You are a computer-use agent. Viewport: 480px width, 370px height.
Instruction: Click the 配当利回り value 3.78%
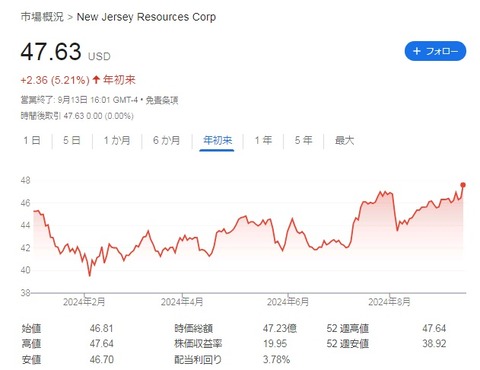[x=276, y=359]
